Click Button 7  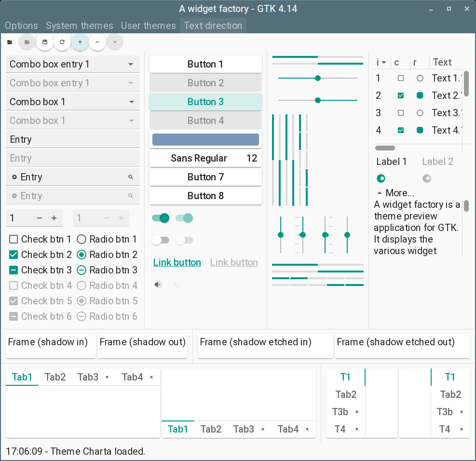click(x=205, y=177)
